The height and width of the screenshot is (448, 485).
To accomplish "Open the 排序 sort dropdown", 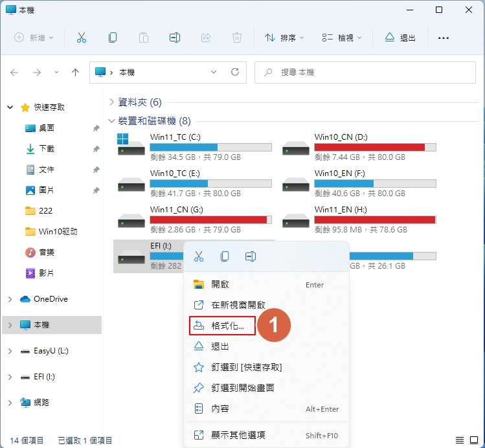I will pos(284,38).
